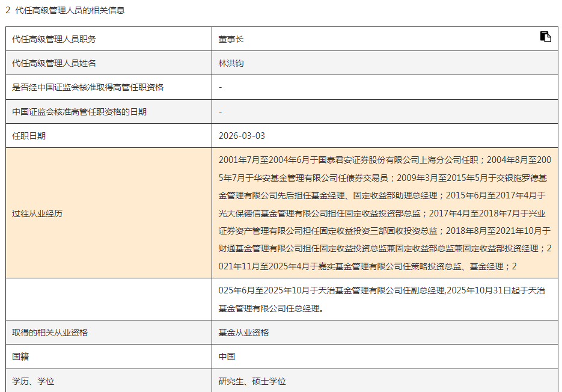Click the label '国籍'
The height and width of the screenshot is (392, 562).
click(x=20, y=357)
